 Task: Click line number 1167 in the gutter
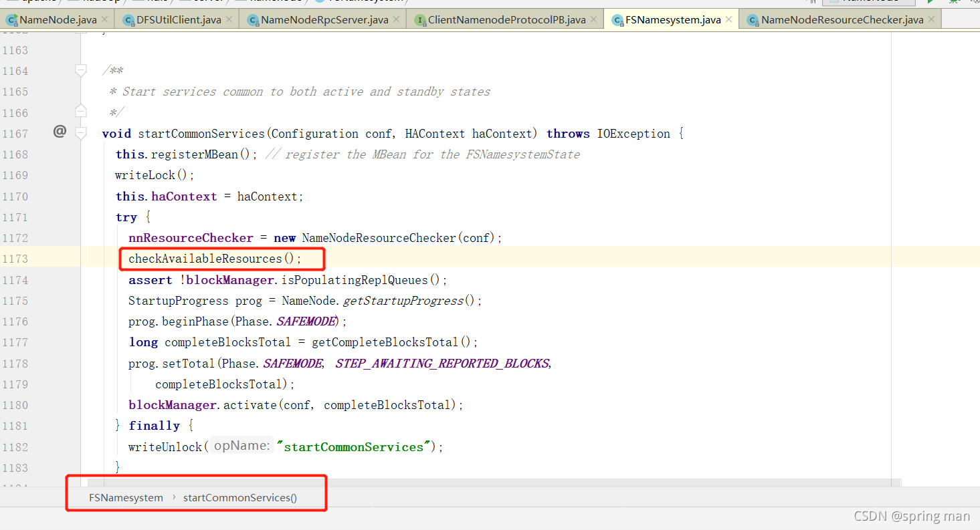pyautogui.click(x=15, y=134)
